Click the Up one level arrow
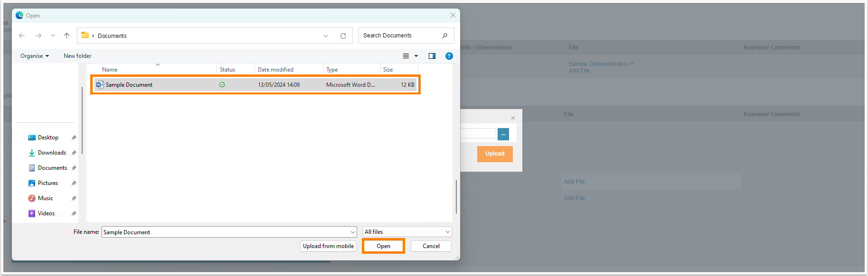The height and width of the screenshot is (276, 868). (66, 36)
